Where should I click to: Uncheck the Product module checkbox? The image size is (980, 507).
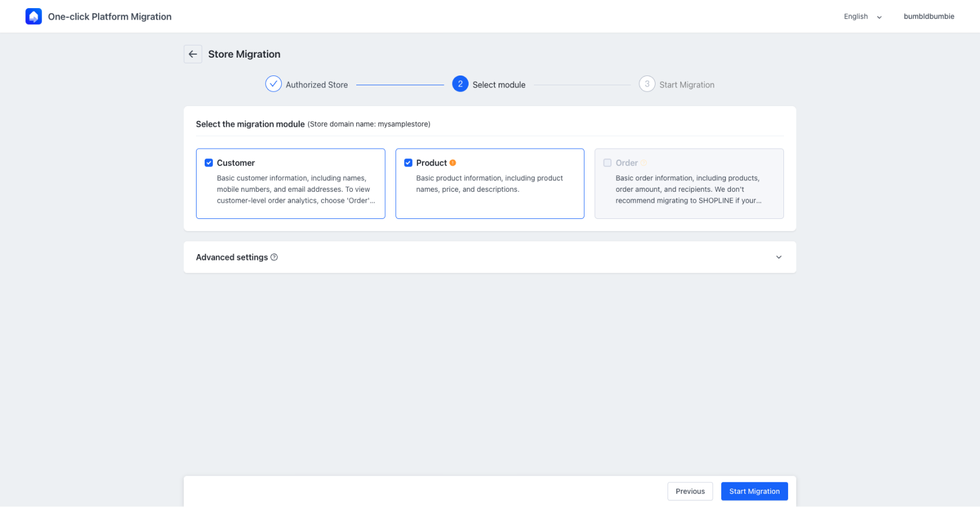coord(408,163)
